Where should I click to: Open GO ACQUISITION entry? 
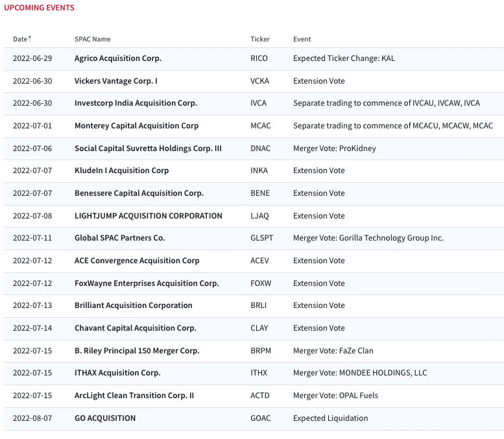(105, 418)
